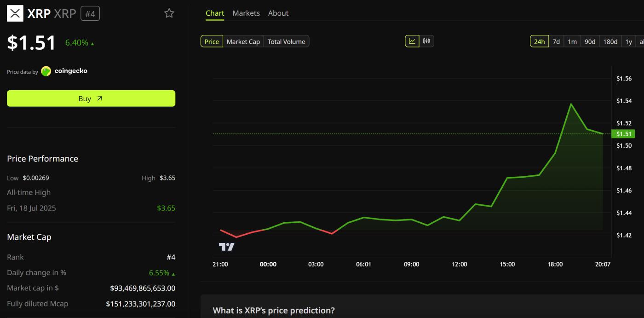Select the 7d time range
Screen dimensions: 644x318
(x=556, y=41)
